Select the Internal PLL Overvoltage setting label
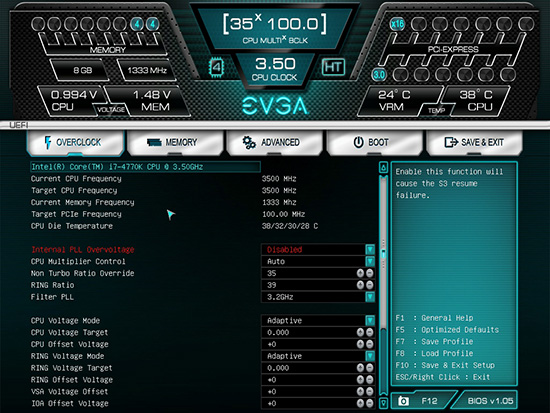550x413 pixels. tap(83, 249)
